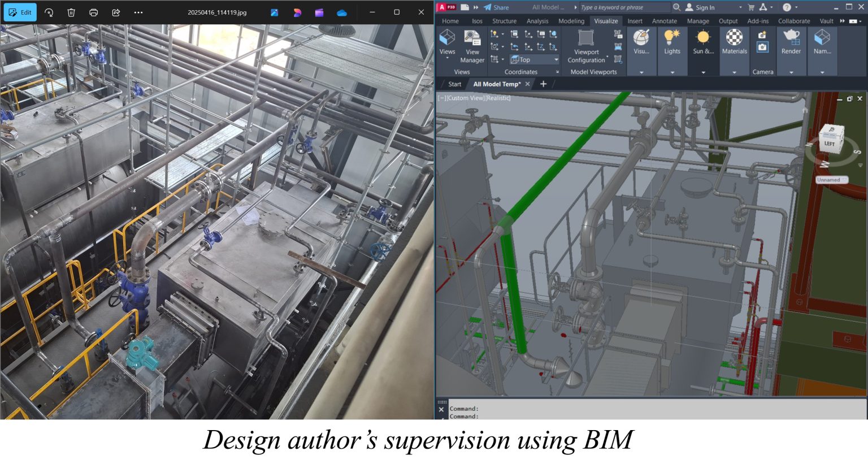Rotate the photo using the rotate icon
Image resolution: width=868 pixels, height=464 pixels.
(49, 12)
